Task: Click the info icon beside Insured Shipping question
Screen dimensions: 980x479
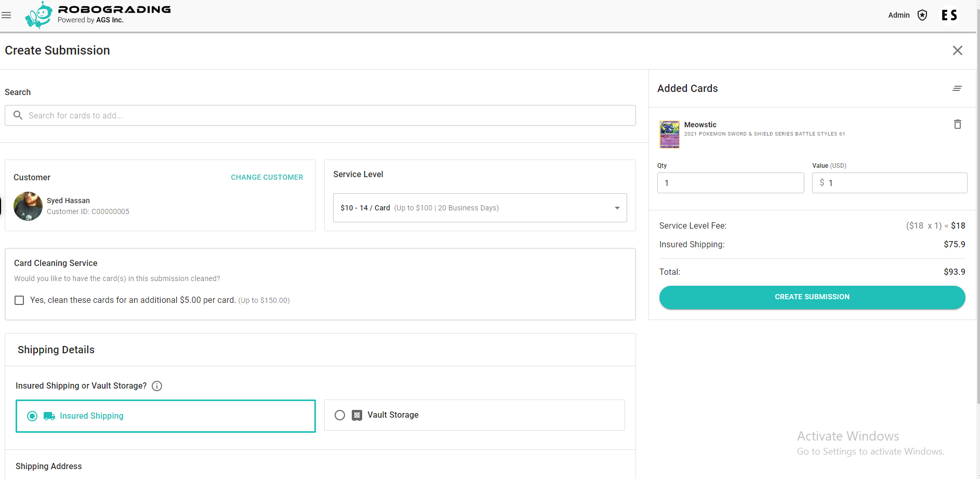Action: tap(157, 386)
